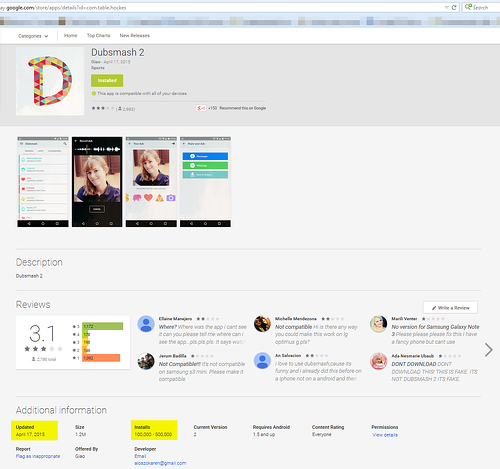The image size is (500, 469).
Task: Click Marili Venter's reviewer avatar
Action: pos(378,324)
